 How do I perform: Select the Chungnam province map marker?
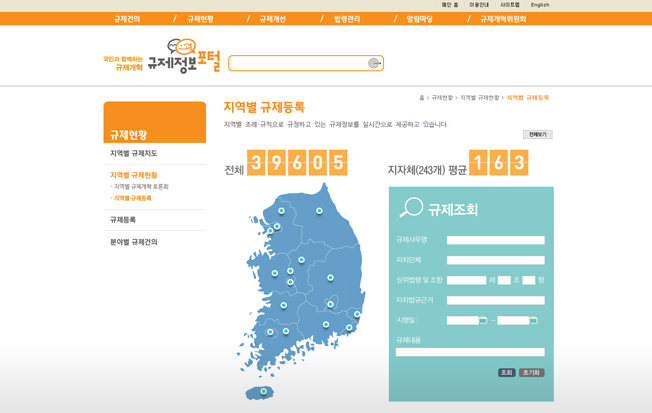(275, 273)
